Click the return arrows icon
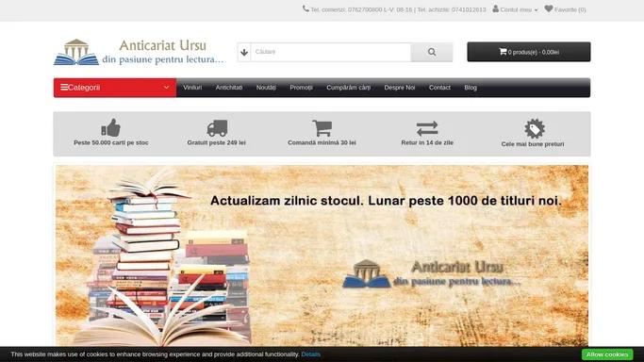 click(427, 128)
